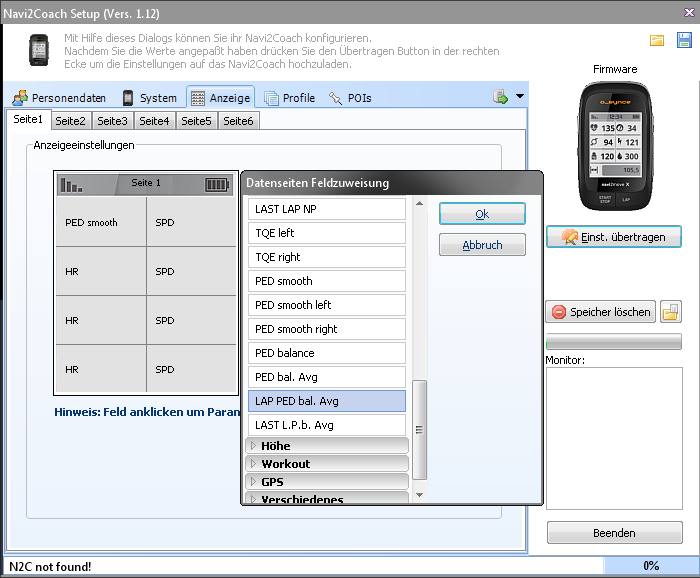Open the settings file folder icon
The height and width of the screenshot is (578, 700).
657,41
